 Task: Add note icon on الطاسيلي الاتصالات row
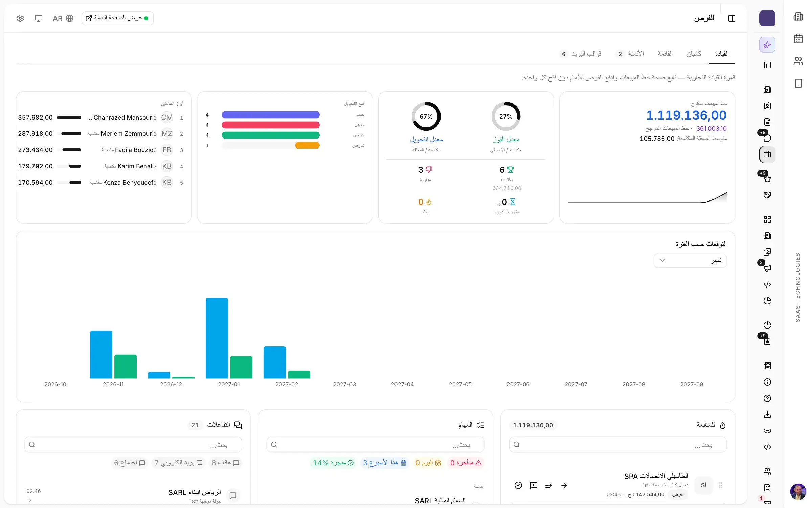coord(534,485)
